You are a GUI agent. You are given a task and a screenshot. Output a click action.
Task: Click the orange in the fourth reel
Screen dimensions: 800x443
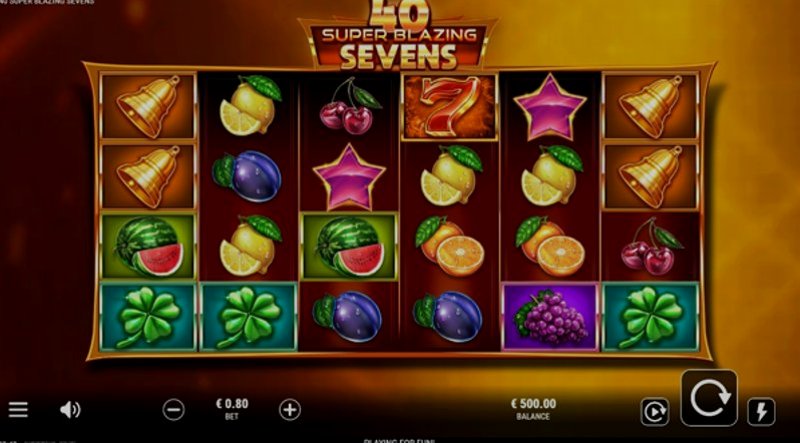click(449, 247)
